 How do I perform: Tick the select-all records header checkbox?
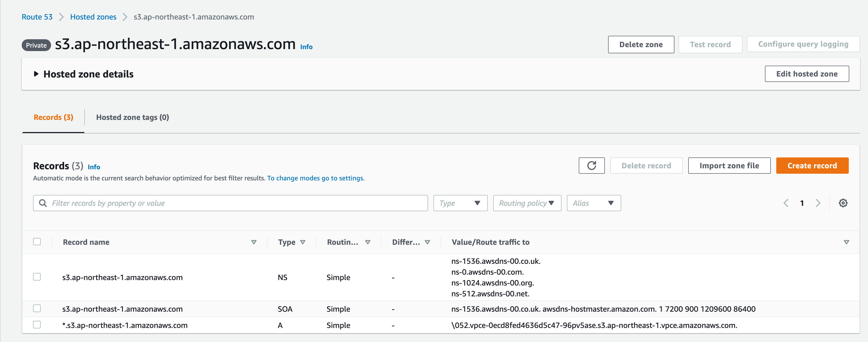point(37,242)
